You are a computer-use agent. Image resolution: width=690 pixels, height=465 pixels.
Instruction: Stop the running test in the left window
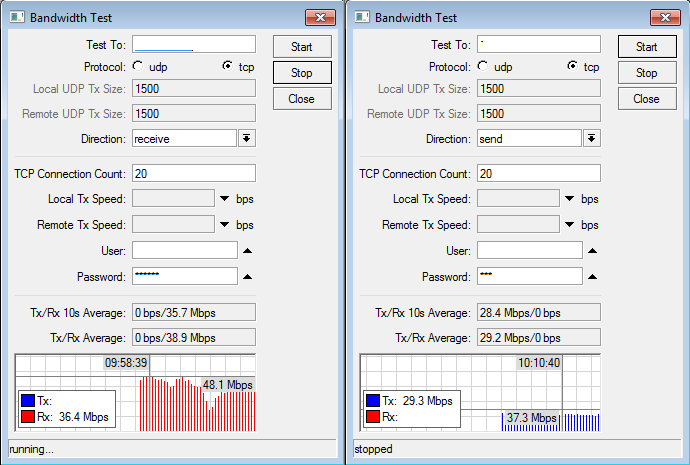pyautogui.click(x=302, y=73)
